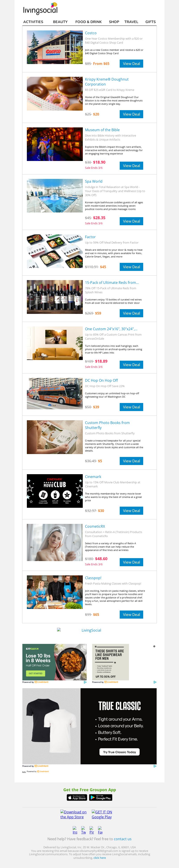This screenshot has width=179, height=868.
Task: Click Try True Classic Today button
Action: click(119, 752)
